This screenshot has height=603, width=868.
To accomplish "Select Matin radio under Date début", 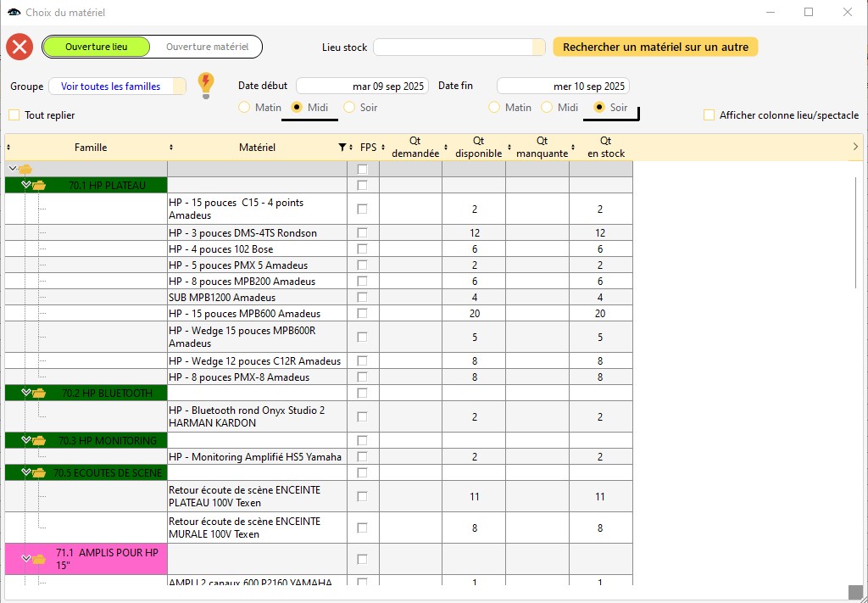I will (x=244, y=108).
